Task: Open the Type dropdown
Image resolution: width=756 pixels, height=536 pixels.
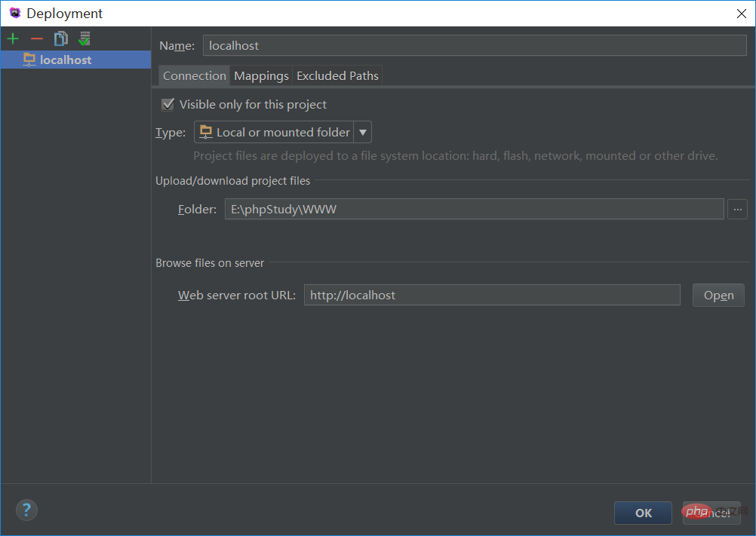Action: pos(282,132)
